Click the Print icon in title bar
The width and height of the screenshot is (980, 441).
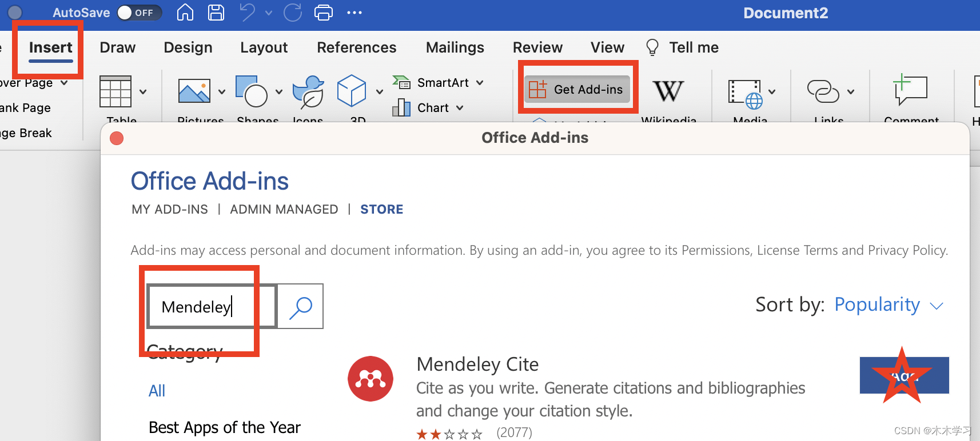[x=324, y=13]
